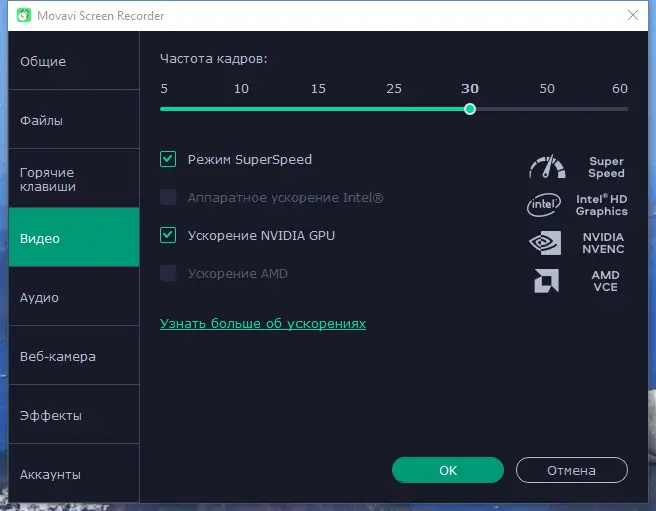Click the Ускорение AMD checkbox

pyautogui.click(x=168, y=273)
